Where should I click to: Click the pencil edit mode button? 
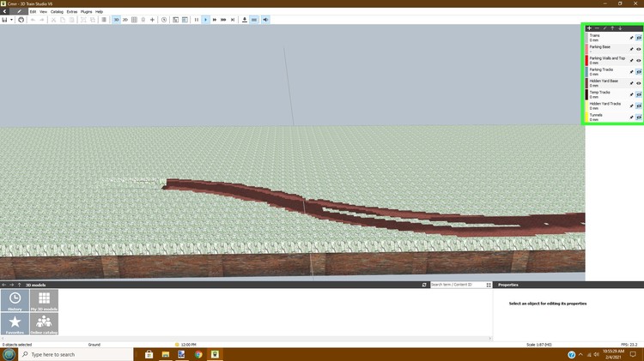[x=19, y=11]
